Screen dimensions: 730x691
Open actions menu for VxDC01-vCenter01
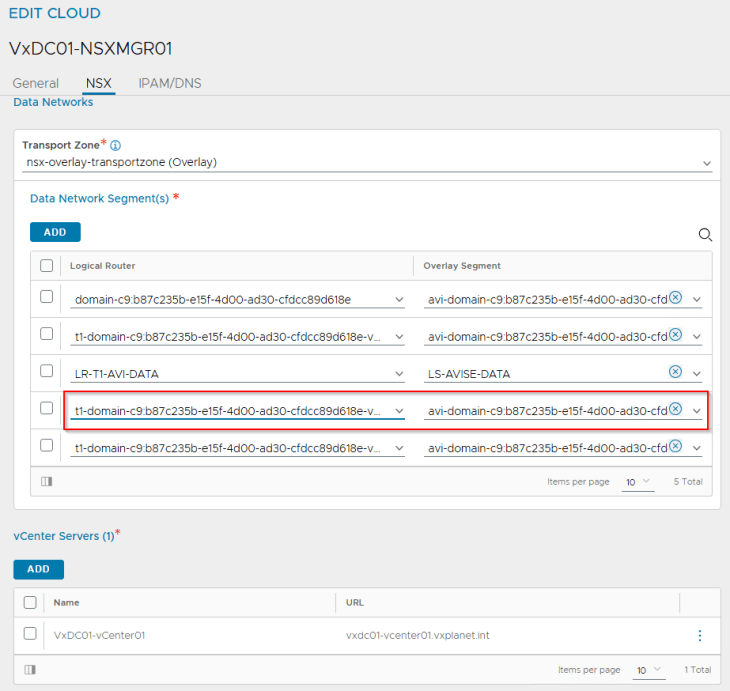(700, 635)
